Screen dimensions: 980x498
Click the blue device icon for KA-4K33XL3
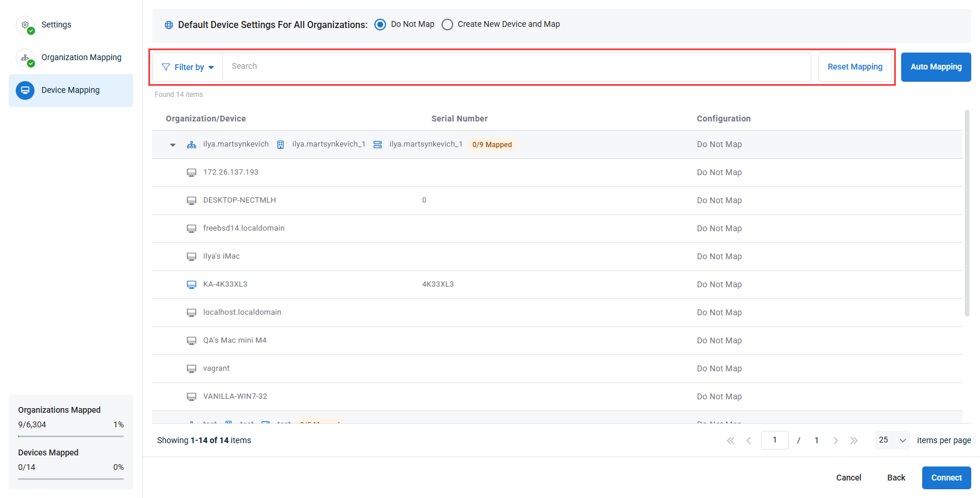191,285
